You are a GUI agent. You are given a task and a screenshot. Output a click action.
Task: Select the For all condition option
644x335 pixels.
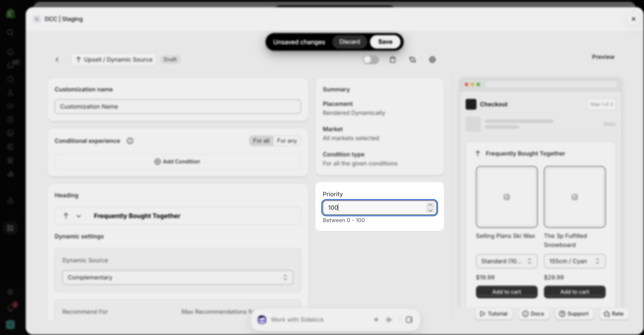click(x=261, y=141)
